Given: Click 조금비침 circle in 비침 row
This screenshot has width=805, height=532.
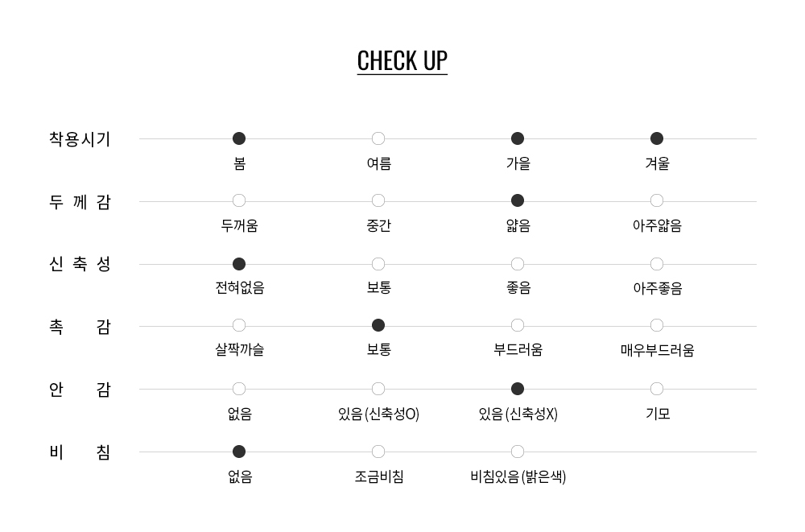Looking at the screenshot, I should (x=378, y=452).
